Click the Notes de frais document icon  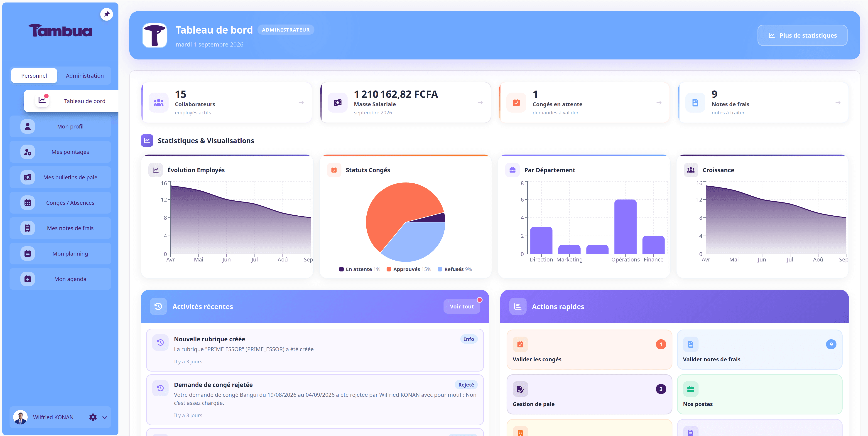(x=695, y=103)
